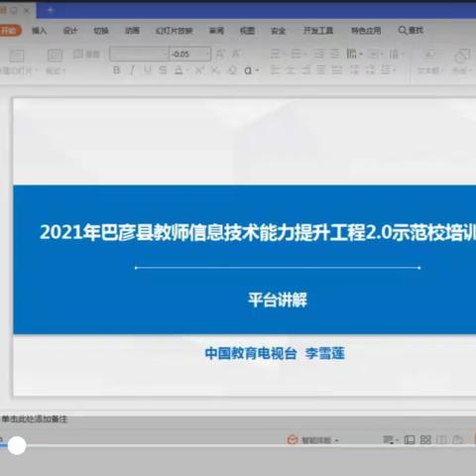The image size is (476, 476).
Task: Select the slide title starting 2021年巴彦县
Action: [x=258, y=232]
